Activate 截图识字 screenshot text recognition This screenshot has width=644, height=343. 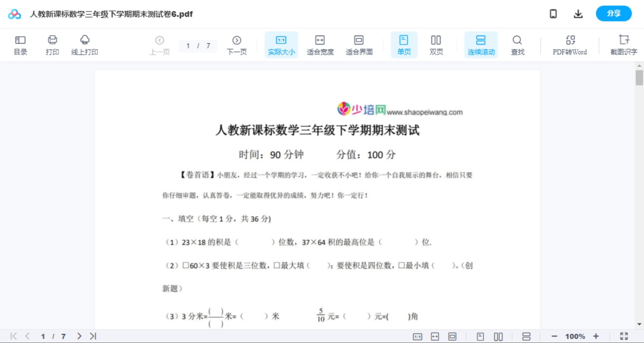(624, 44)
